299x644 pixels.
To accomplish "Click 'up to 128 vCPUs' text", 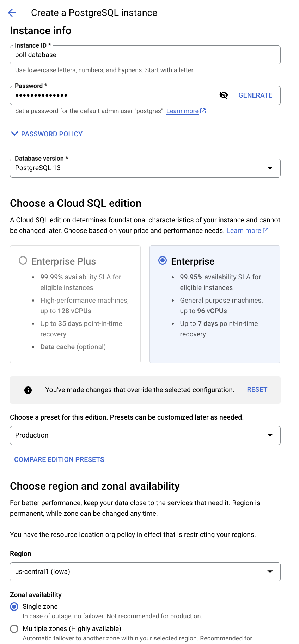I will pos(66,311).
